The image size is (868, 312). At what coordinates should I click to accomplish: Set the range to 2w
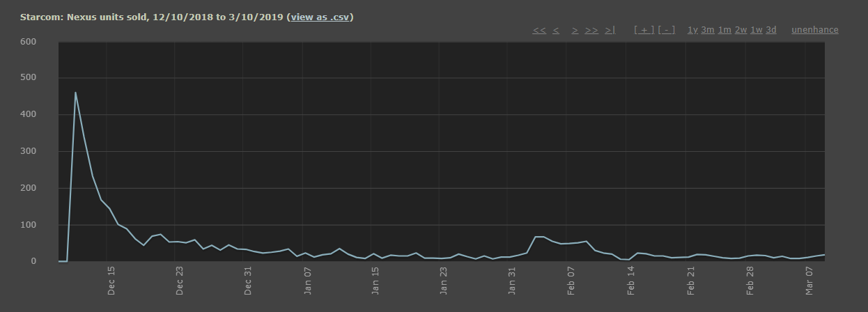(x=741, y=30)
